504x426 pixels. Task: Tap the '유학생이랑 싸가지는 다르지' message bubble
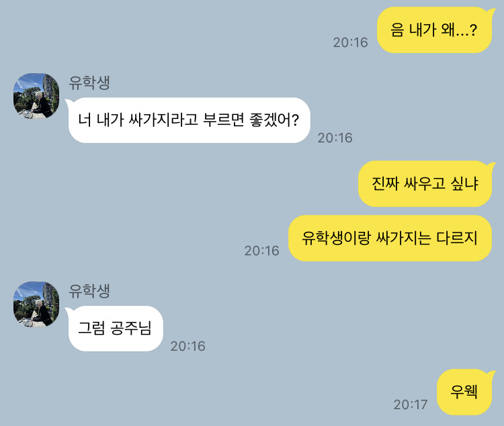click(x=390, y=239)
